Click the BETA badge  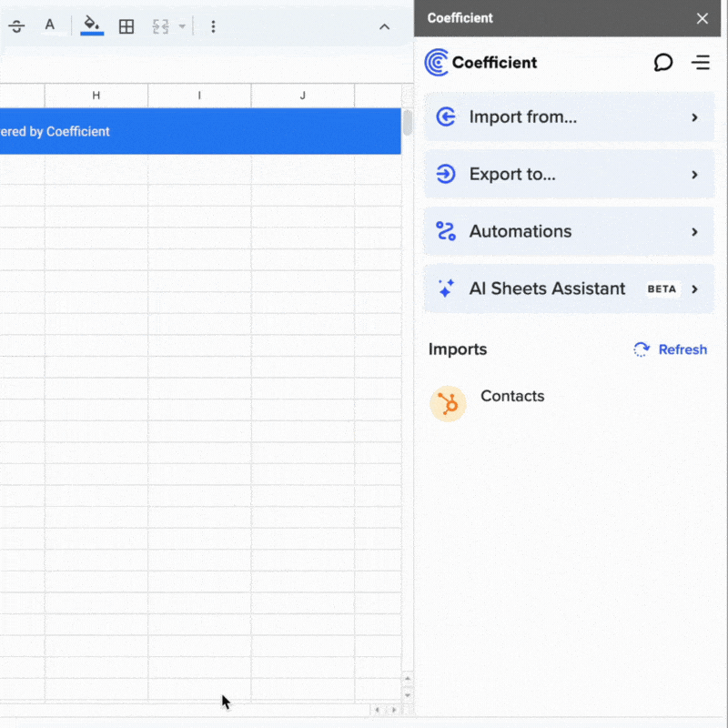point(662,289)
